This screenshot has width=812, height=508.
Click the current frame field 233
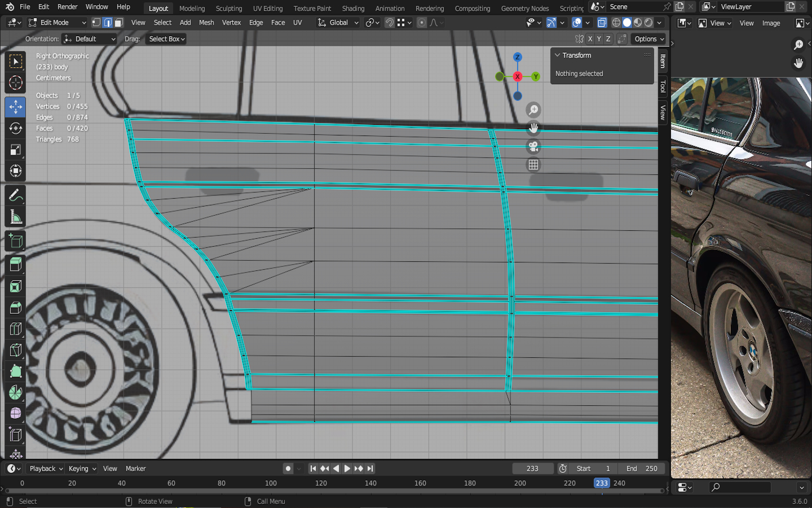point(532,468)
